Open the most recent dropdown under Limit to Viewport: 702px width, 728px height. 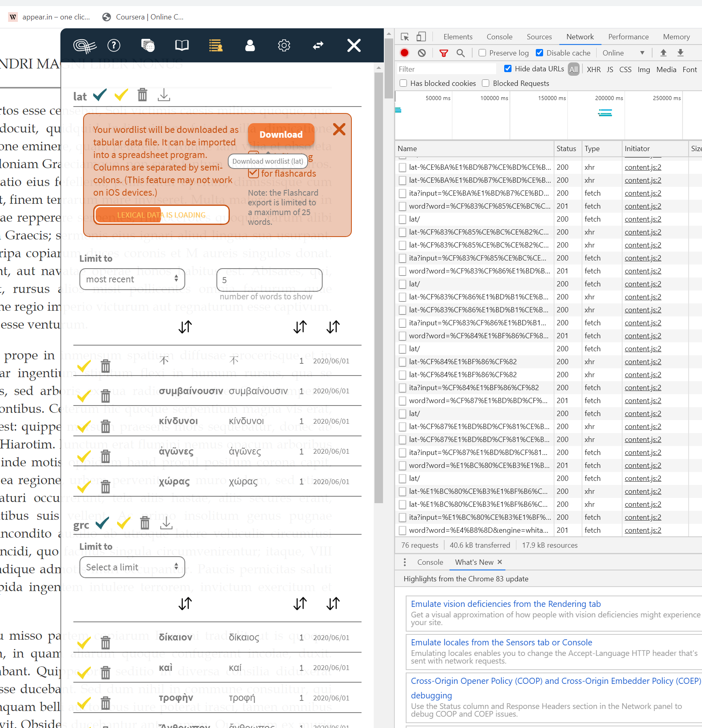(x=131, y=279)
